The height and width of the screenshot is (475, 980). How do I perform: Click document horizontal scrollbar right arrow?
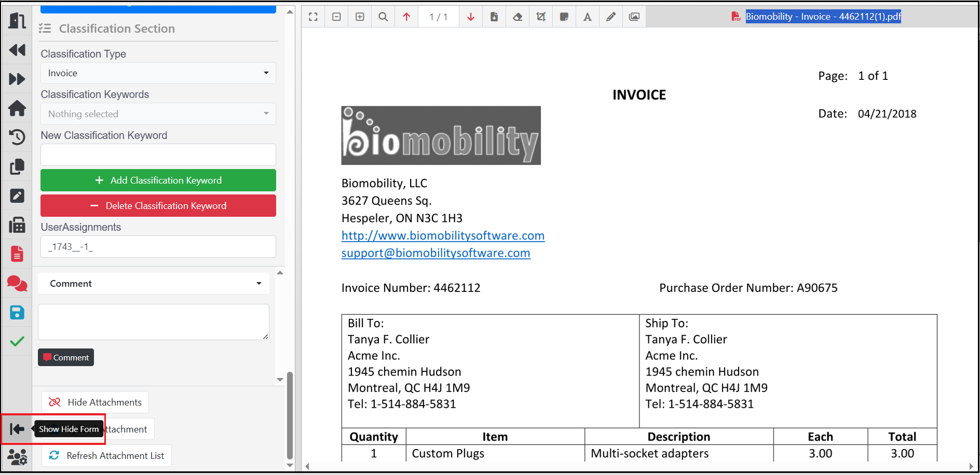click(x=971, y=466)
